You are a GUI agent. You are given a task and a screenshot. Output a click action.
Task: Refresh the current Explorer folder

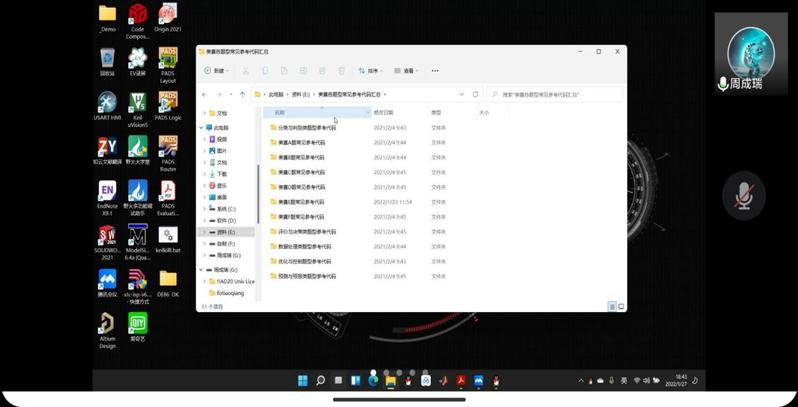(475, 94)
